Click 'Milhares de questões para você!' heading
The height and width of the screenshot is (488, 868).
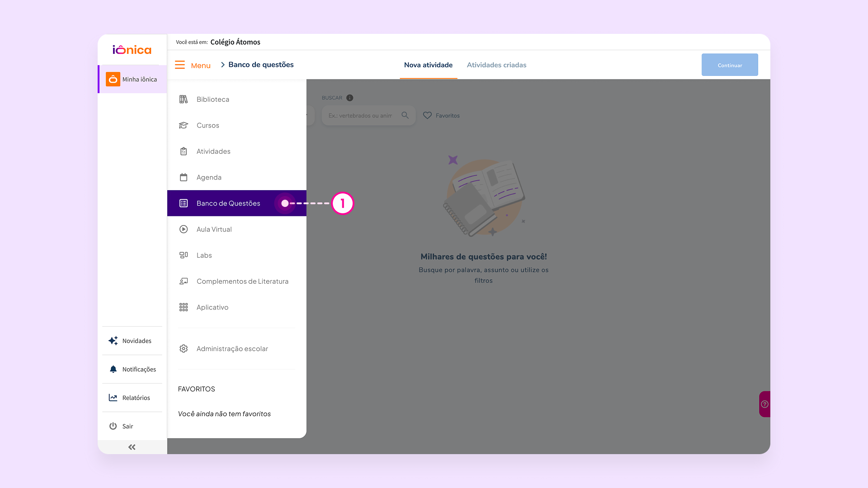(x=484, y=257)
